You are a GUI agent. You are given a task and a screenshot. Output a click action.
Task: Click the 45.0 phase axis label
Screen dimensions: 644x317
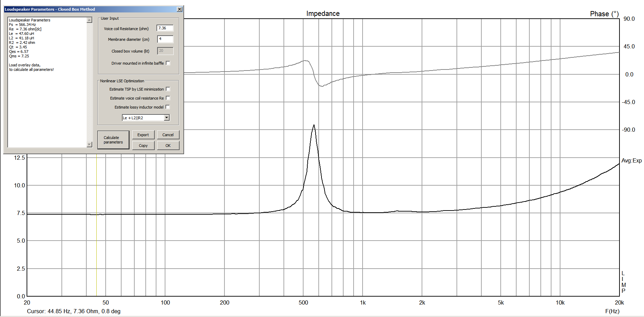[629, 46]
